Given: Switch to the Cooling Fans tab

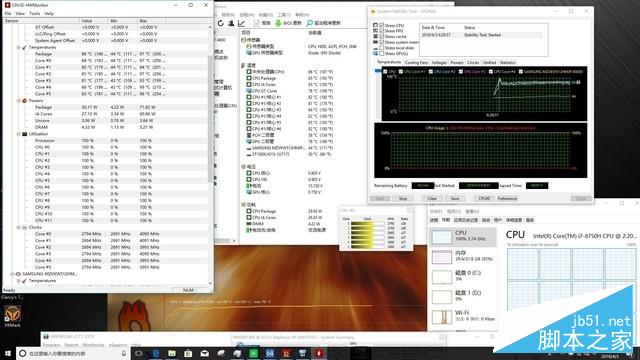Looking at the screenshot, I should click(x=416, y=62).
